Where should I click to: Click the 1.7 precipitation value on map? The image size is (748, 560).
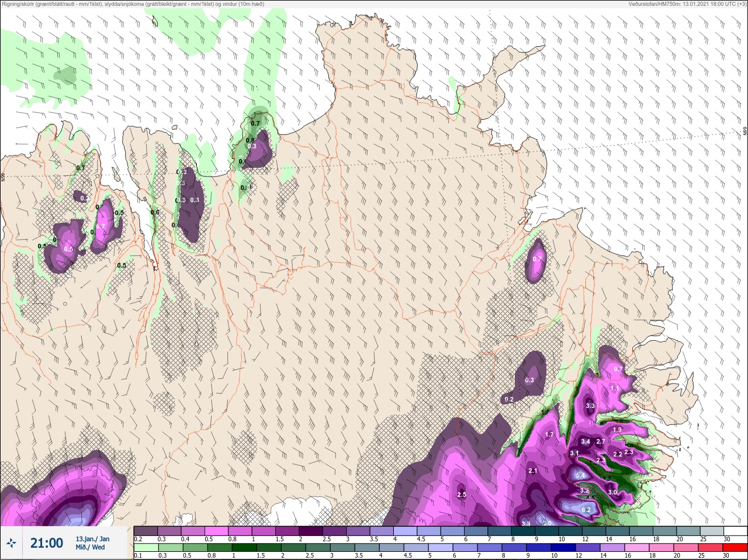549,434
